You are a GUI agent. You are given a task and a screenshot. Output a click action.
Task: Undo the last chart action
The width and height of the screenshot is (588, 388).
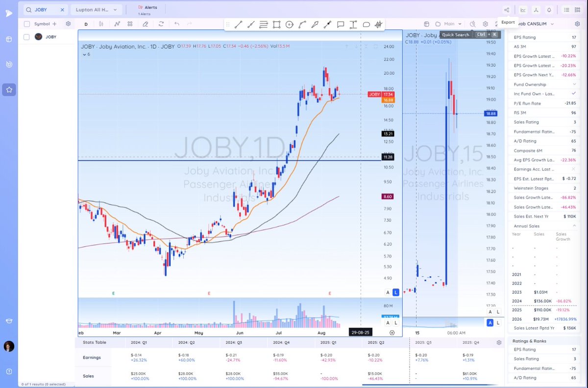point(177,24)
